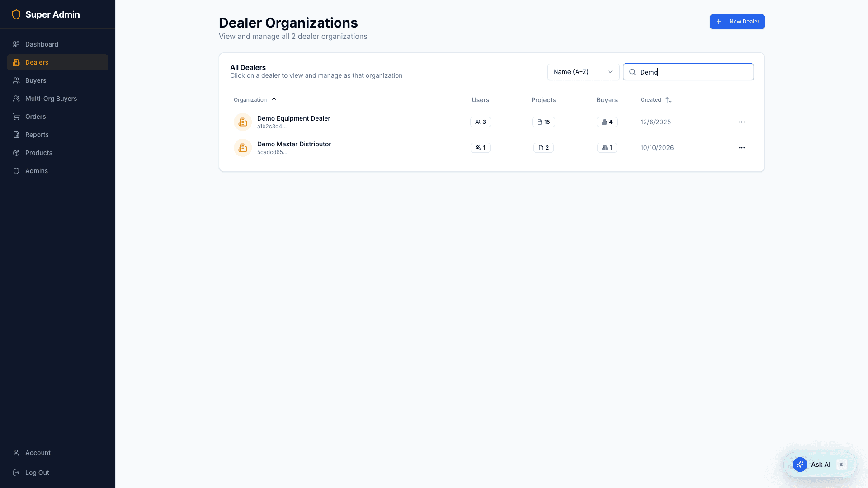Viewport: 868px width, 488px height.
Task: Select Dealers in the sidebar
Action: [57, 62]
